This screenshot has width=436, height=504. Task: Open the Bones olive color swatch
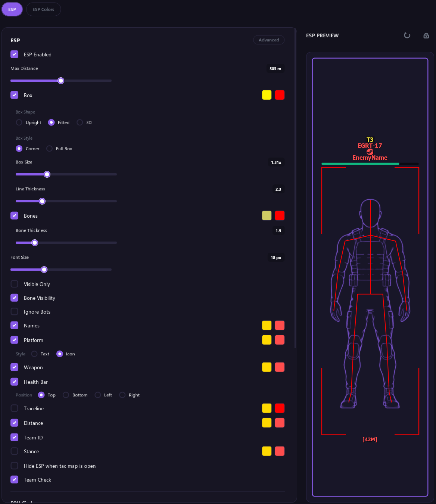[267, 215]
